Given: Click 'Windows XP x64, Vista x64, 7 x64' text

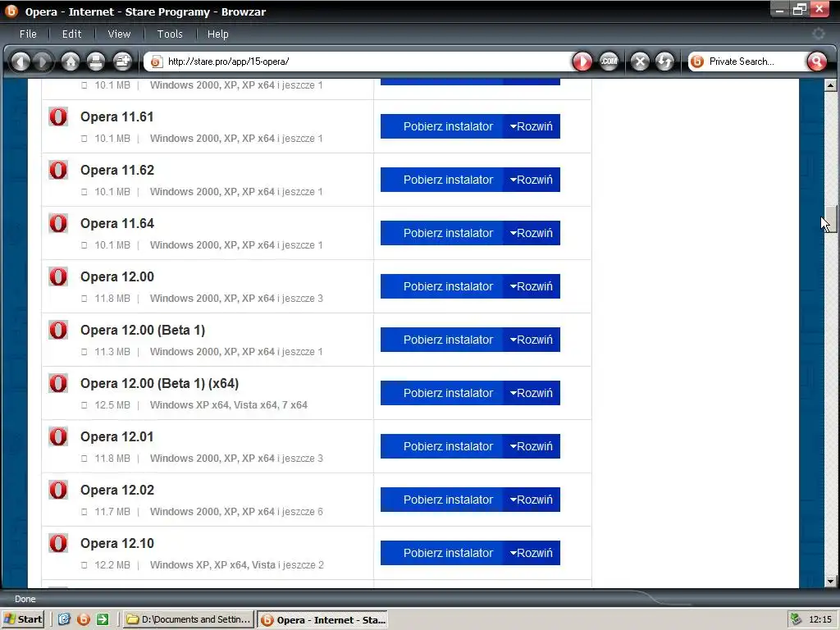Looking at the screenshot, I should tap(229, 405).
